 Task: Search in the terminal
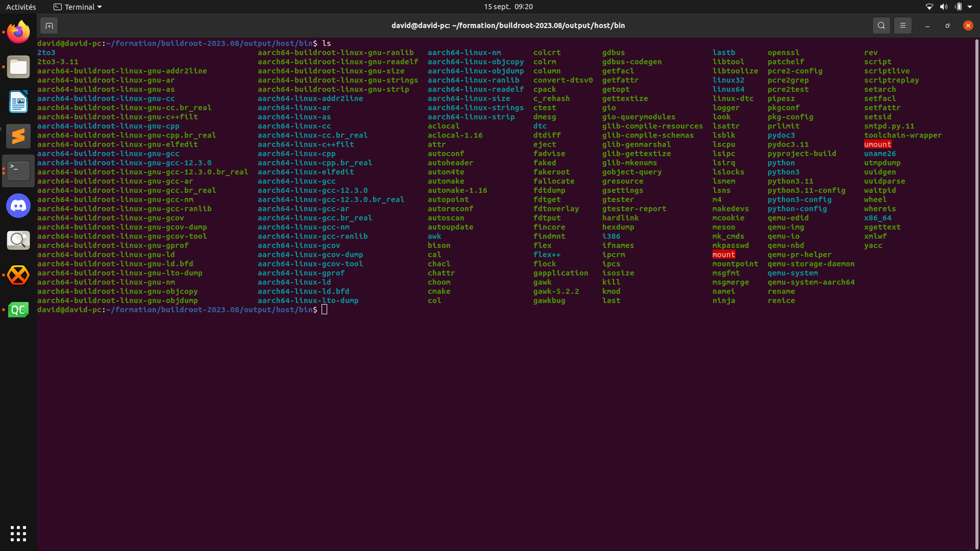pyautogui.click(x=881, y=26)
